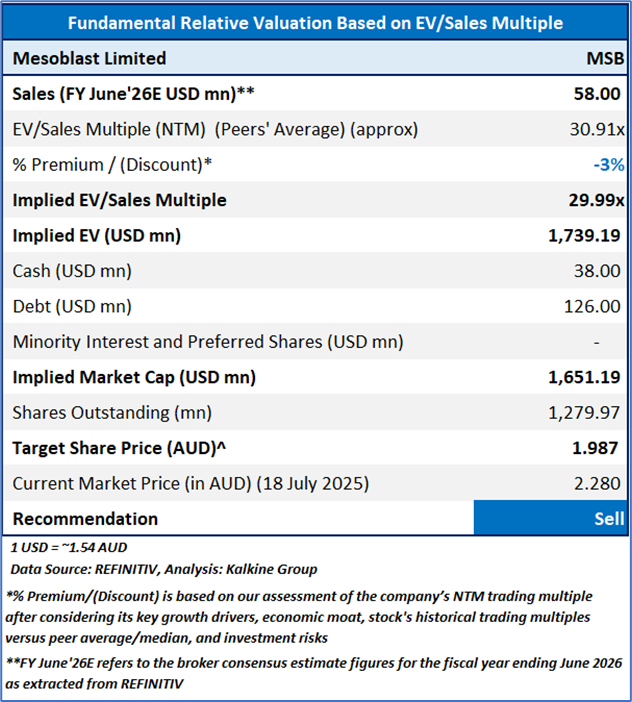Click the Implied EV/Sales Multiple label

[120, 200]
